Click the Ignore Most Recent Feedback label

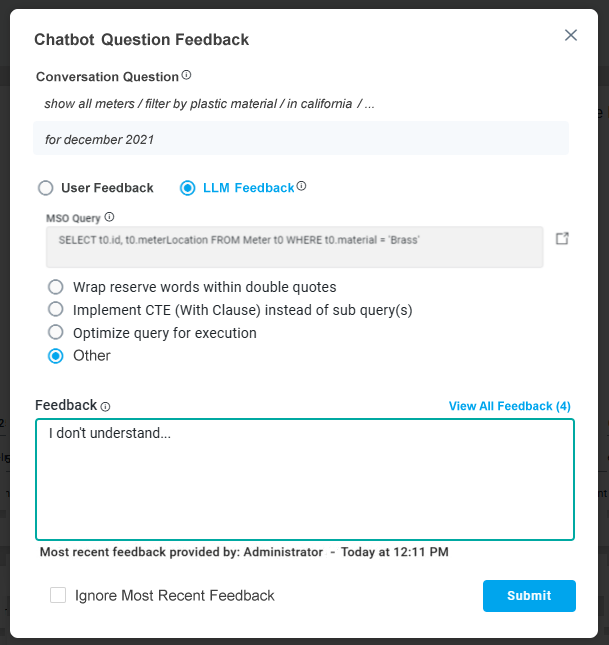174,596
